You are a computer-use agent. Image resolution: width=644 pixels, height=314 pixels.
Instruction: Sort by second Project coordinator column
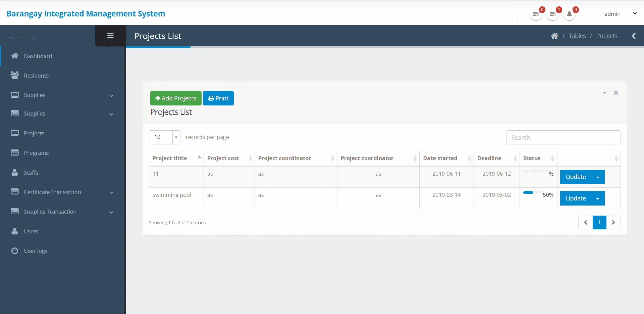click(378, 158)
